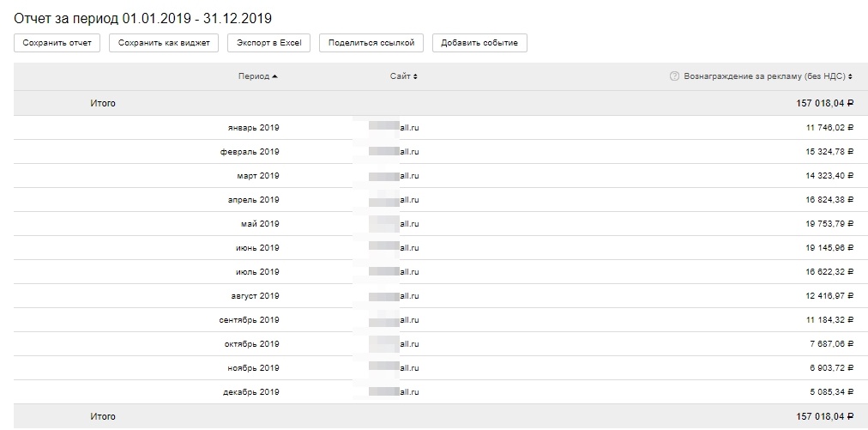Viewport: 868px width, 430px height.
Task: Select the январь 2019 row
Action: [x=253, y=128]
